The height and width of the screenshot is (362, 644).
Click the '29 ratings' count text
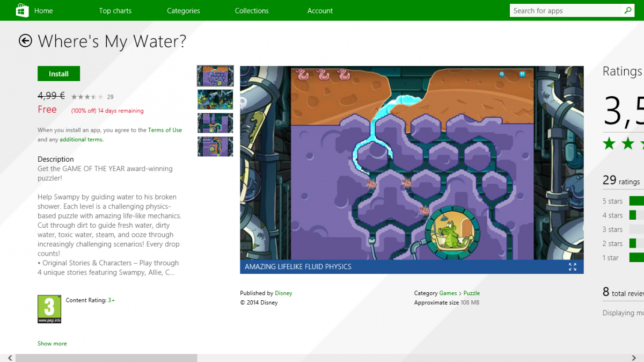pos(621,180)
